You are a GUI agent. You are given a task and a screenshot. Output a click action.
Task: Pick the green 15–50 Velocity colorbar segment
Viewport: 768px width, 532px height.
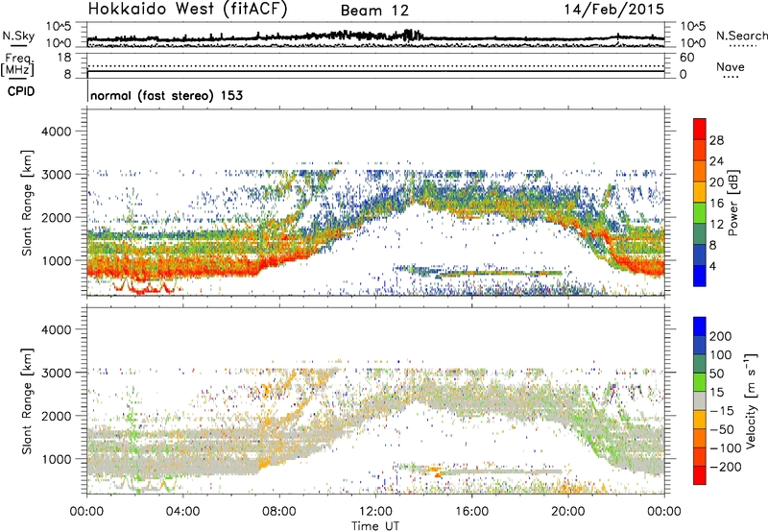(x=700, y=382)
